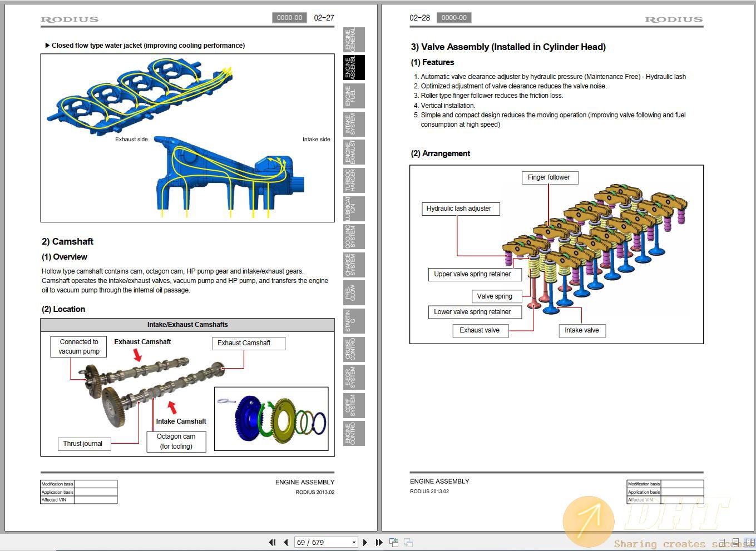Click the 'Intake side' diagram caption

317,140
